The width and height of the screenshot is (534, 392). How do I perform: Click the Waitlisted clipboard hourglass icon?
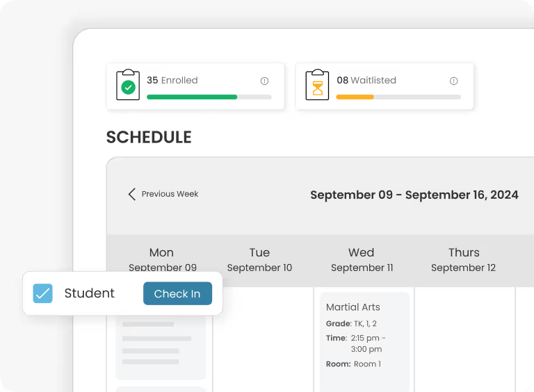(x=317, y=86)
